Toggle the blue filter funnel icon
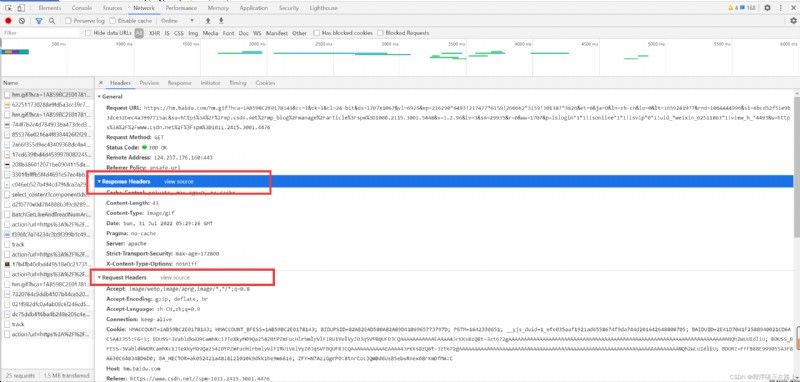Viewport: 800px width, 382px height. click(39, 21)
